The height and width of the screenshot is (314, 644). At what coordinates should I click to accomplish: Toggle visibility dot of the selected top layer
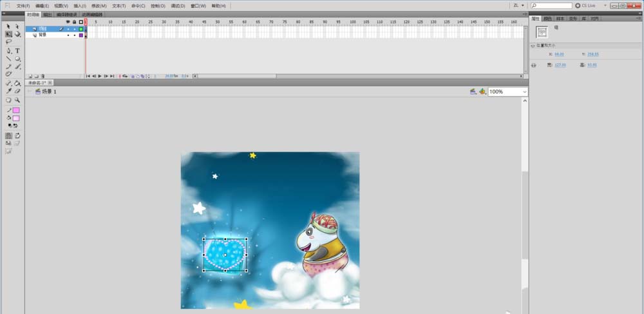pos(68,29)
